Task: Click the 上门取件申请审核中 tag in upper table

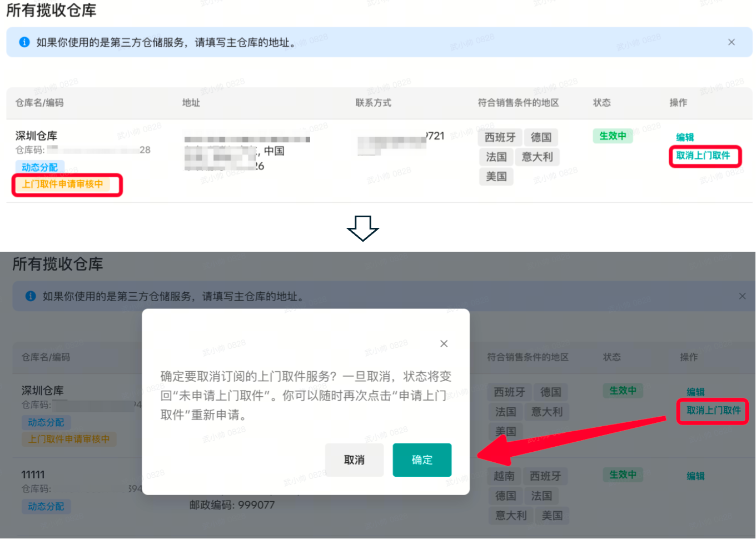Action: (62, 184)
